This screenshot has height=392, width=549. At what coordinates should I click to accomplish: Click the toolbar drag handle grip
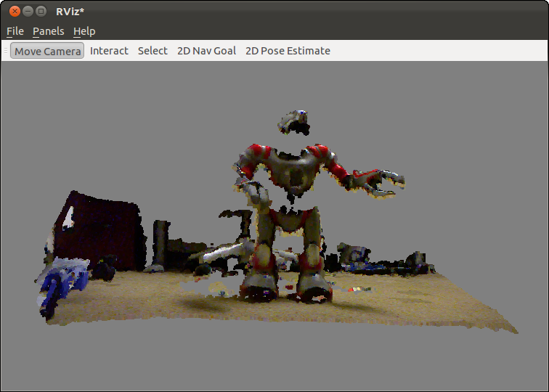6,51
